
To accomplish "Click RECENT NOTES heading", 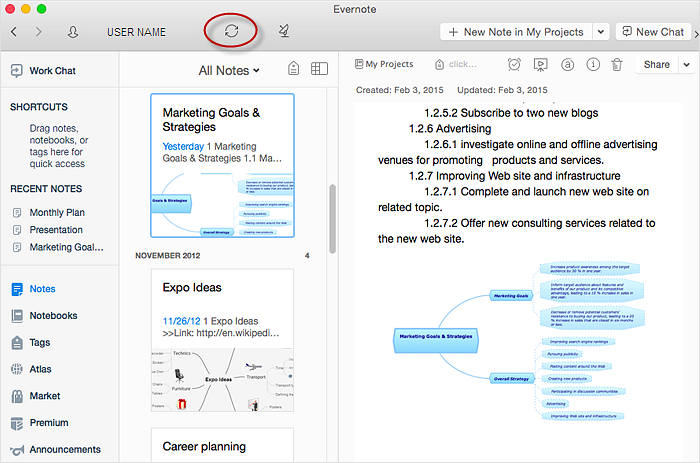I will click(46, 189).
